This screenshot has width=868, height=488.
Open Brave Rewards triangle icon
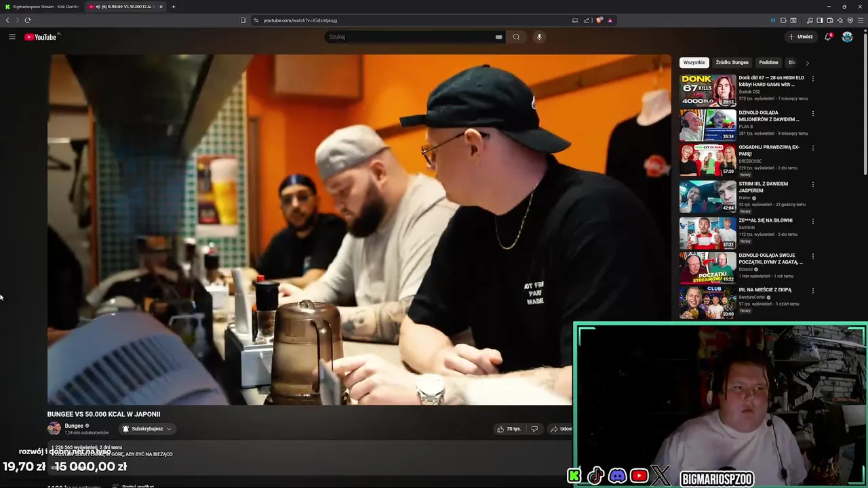pos(610,20)
